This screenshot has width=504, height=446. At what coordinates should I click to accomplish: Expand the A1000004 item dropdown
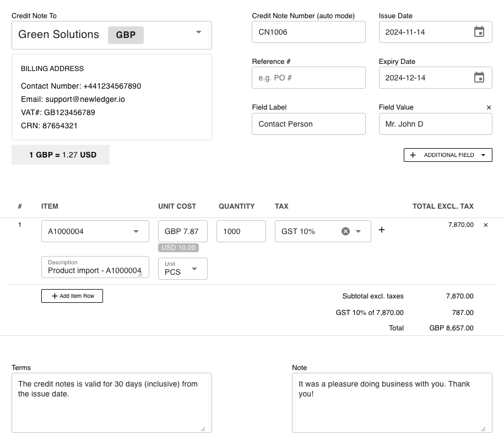pyautogui.click(x=136, y=231)
